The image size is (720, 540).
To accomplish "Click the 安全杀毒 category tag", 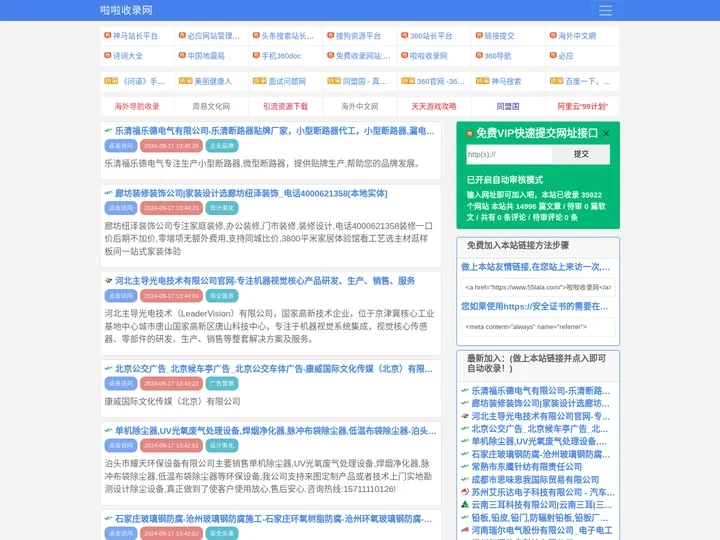I will tap(222, 534).
